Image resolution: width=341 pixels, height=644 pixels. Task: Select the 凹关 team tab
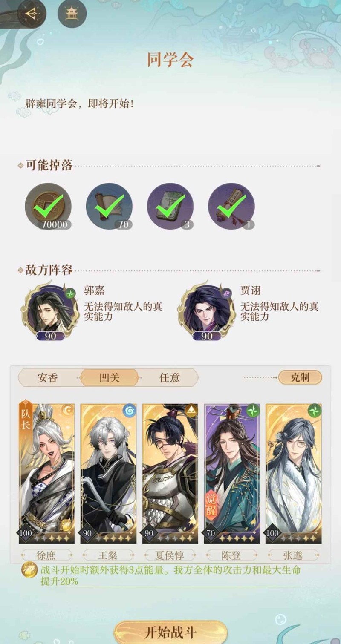109,378
